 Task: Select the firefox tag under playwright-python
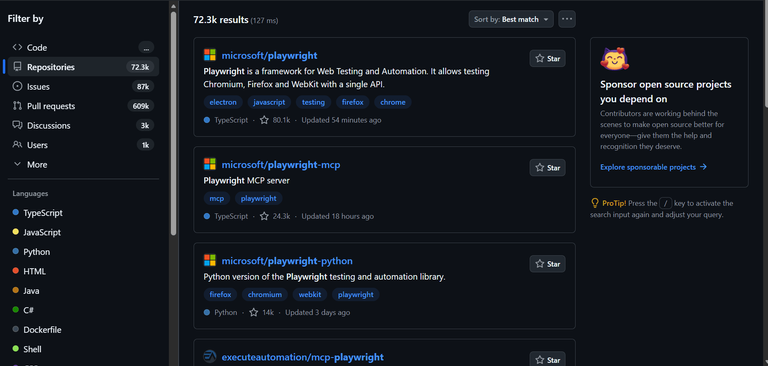(x=220, y=294)
